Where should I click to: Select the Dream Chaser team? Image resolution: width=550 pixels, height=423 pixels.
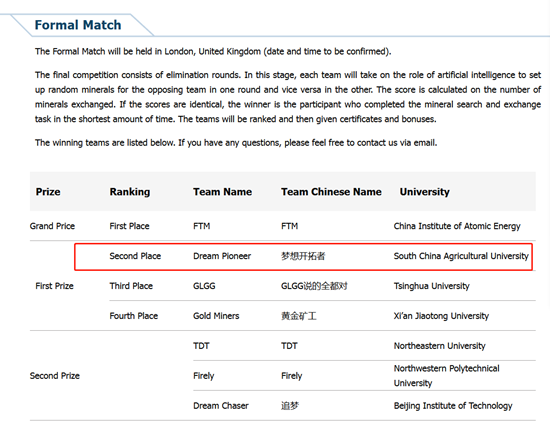tap(221, 406)
